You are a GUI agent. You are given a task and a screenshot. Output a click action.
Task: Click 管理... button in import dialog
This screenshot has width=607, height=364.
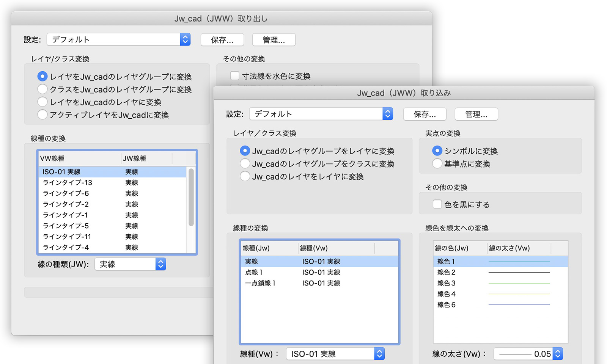476,114
